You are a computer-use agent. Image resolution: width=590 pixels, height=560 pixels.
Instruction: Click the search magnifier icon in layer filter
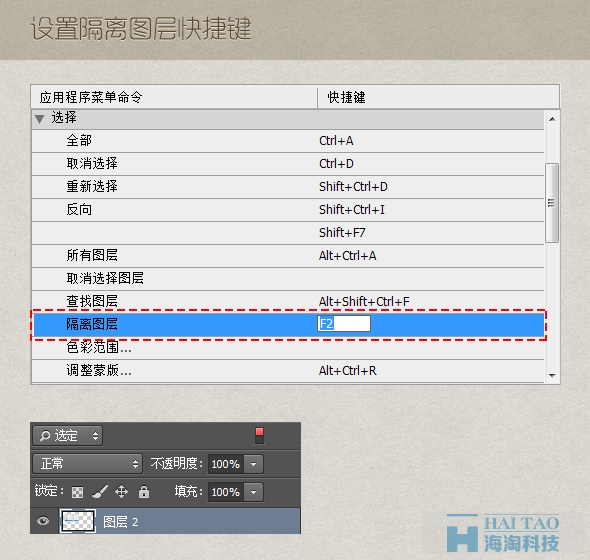[x=45, y=436]
